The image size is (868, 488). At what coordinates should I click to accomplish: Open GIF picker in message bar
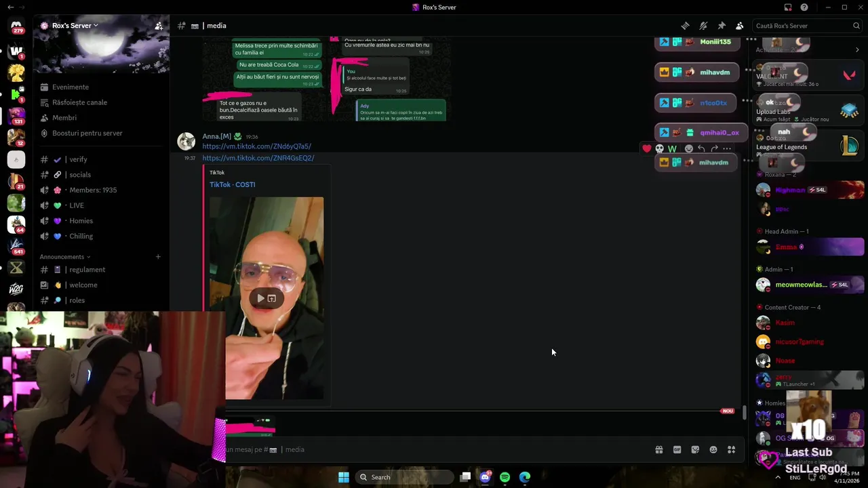click(x=677, y=449)
